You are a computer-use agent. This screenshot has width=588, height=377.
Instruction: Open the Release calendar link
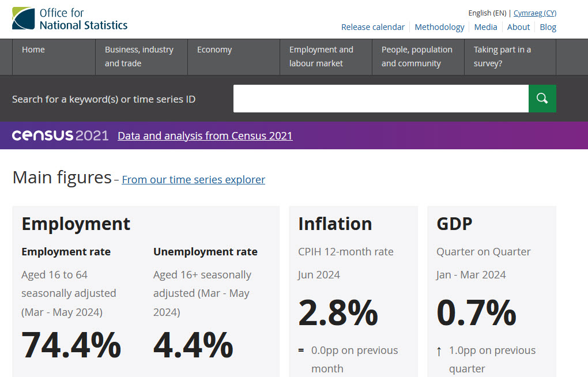pyautogui.click(x=373, y=27)
